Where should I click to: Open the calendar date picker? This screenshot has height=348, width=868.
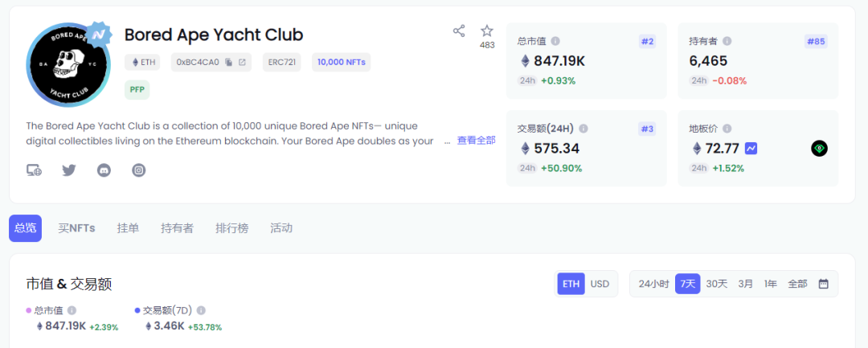click(x=823, y=284)
